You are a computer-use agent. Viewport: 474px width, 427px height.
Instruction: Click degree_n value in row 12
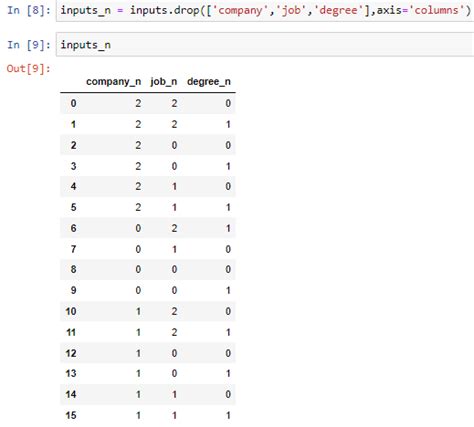point(228,353)
